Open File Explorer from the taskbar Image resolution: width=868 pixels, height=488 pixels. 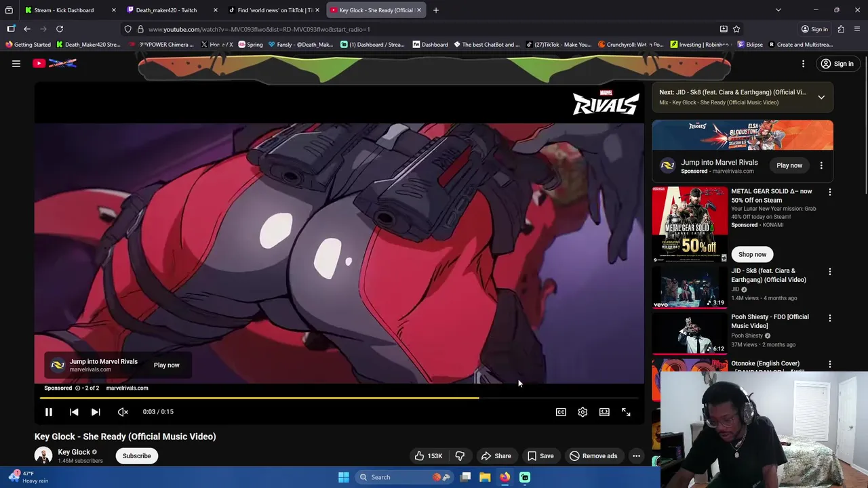pos(485,477)
